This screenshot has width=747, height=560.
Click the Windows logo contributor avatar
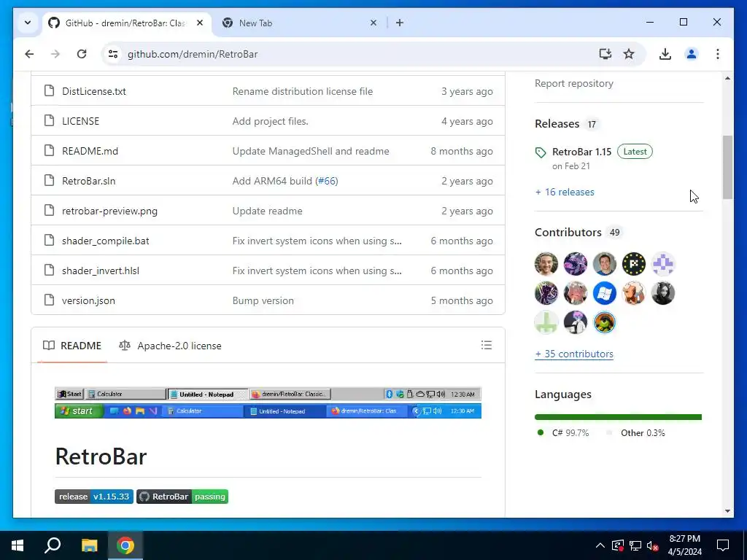tap(605, 293)
